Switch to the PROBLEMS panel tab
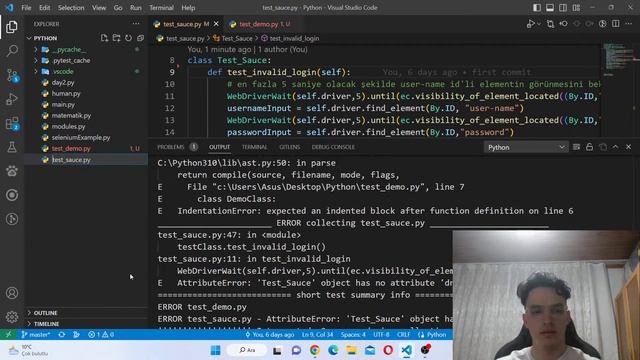Image resolution: width=640 pixels, height=360 pixels. [171, 147]
